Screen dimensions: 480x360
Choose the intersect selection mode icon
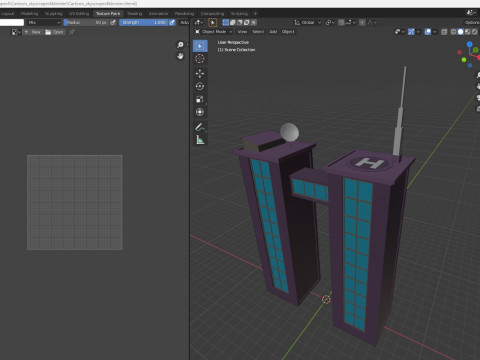[x=254, y=22]
